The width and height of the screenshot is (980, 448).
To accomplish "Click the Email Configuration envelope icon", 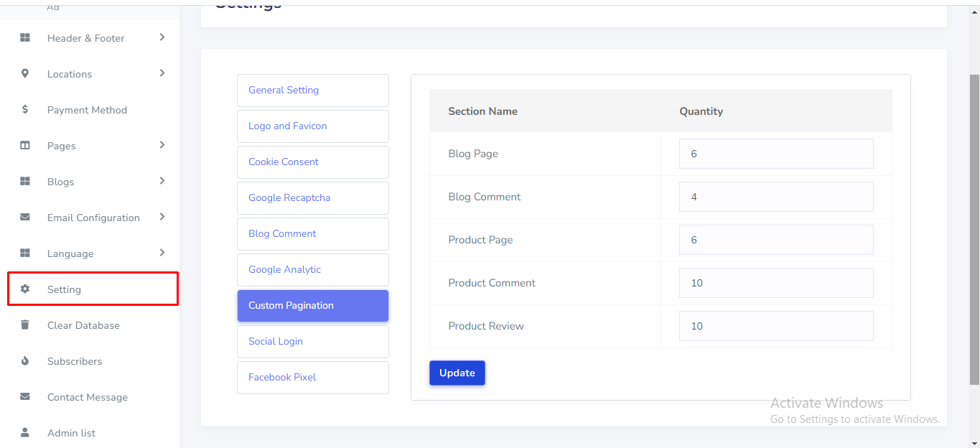I will coord(25,218).
